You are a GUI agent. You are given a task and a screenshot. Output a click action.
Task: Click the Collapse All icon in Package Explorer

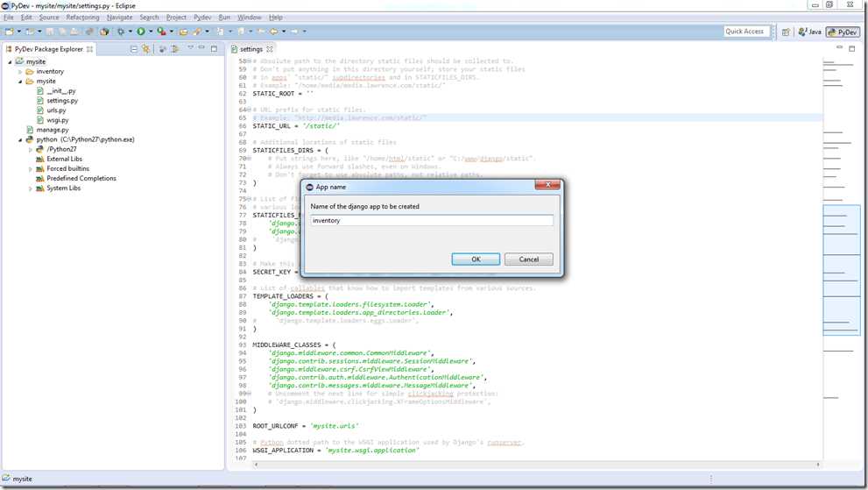click(x=133, y=49)
